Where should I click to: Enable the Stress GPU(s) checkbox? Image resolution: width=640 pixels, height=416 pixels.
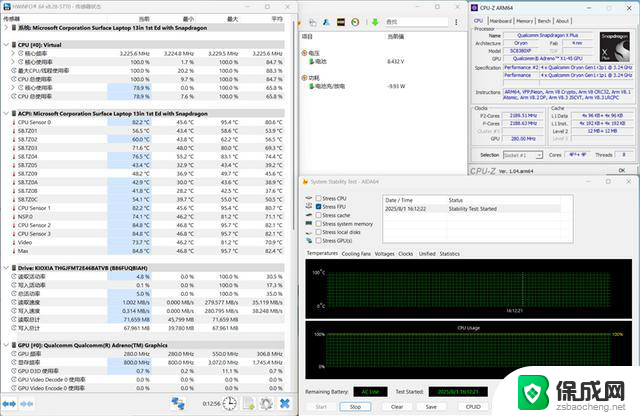click(318, 240)
